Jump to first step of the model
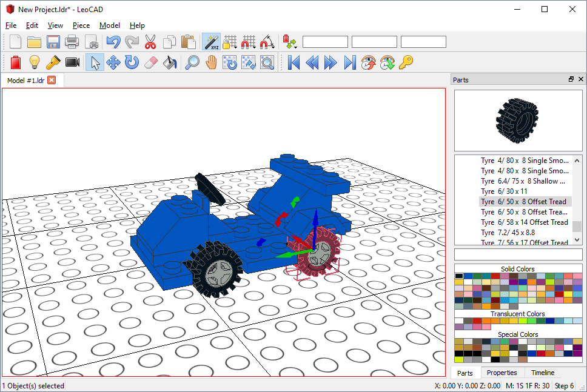The height and width of the screenshot is (392, 587). pyautogui.click(x=294, y=62)
